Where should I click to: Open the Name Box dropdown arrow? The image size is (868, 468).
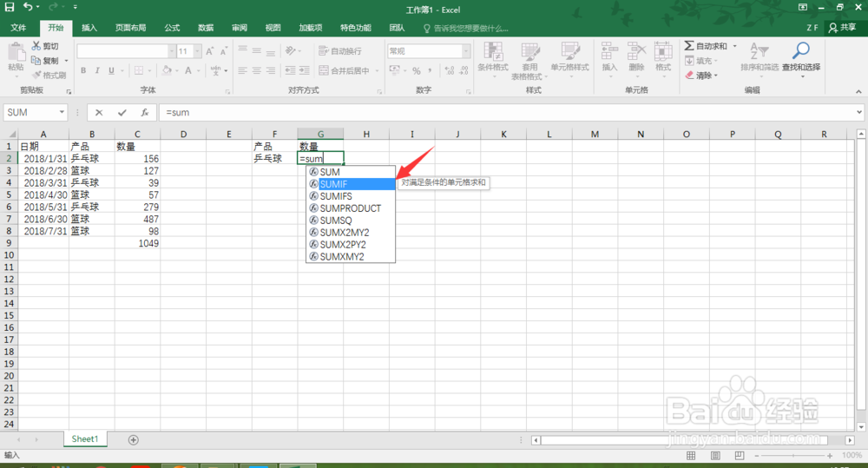click(x=62, y=112)
